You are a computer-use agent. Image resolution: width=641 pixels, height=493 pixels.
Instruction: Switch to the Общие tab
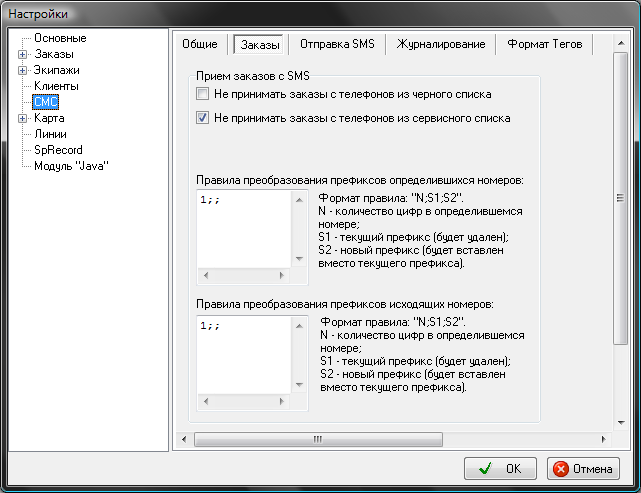(x=199, y=44)
